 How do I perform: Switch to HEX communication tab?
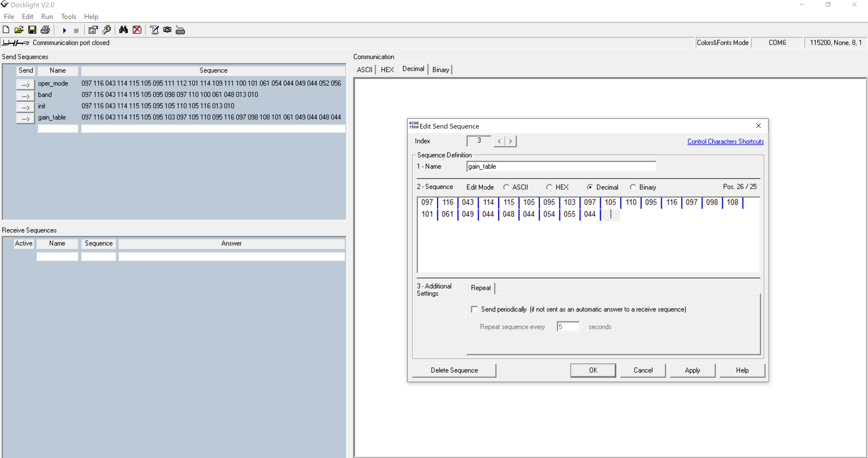[x=387, y=70]
